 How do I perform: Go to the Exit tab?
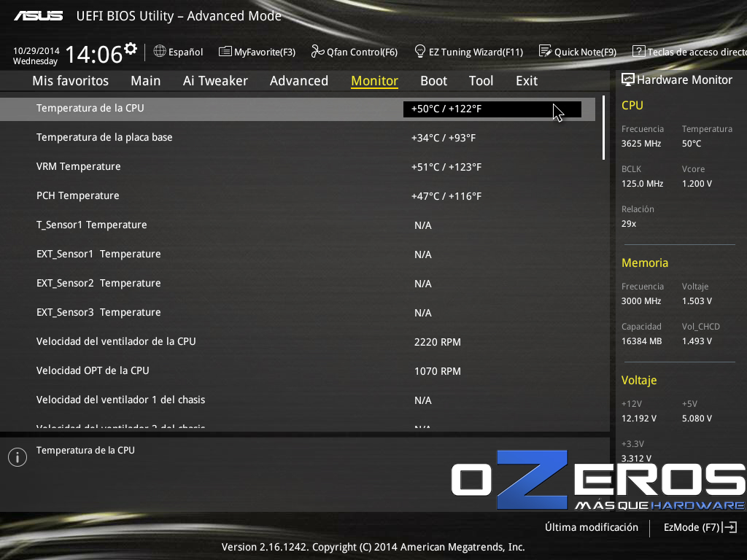[527, 81]
